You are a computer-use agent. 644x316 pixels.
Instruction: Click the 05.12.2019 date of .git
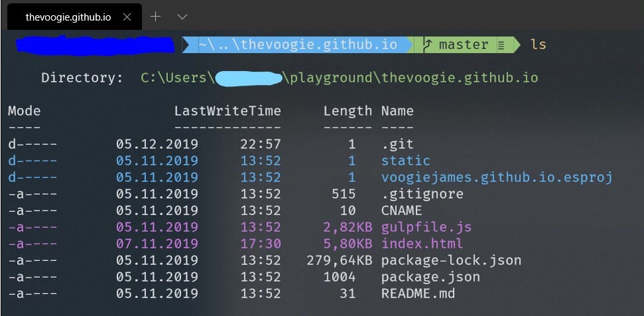(157, 144)
